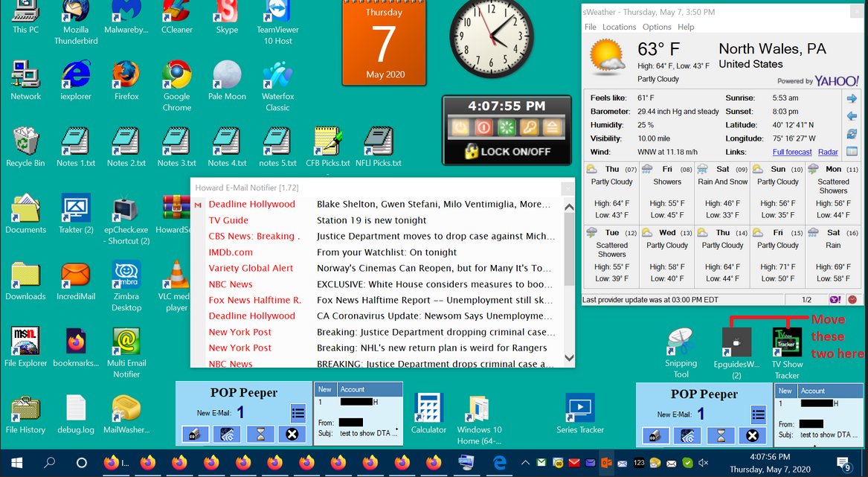Open the Mozilla Thunderbird desktop shortcut
Viewport: 868px width, 477px height.
pyautogui.click(x=76, y=12)
